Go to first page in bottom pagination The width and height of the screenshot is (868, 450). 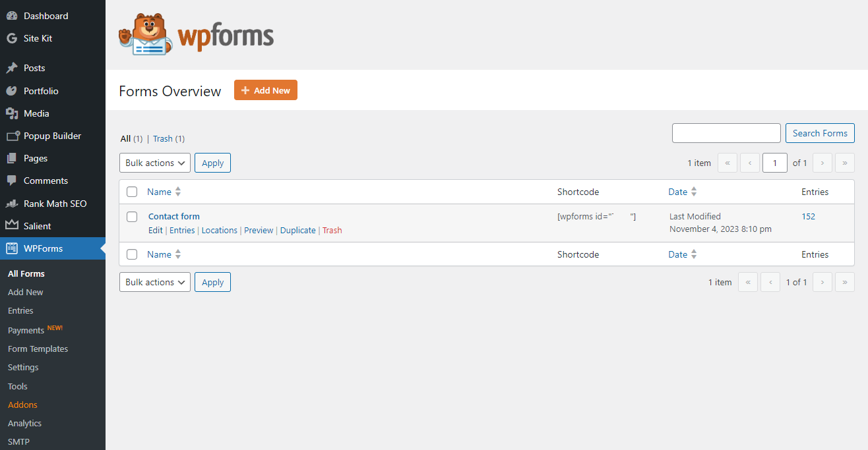pos(748,282)
